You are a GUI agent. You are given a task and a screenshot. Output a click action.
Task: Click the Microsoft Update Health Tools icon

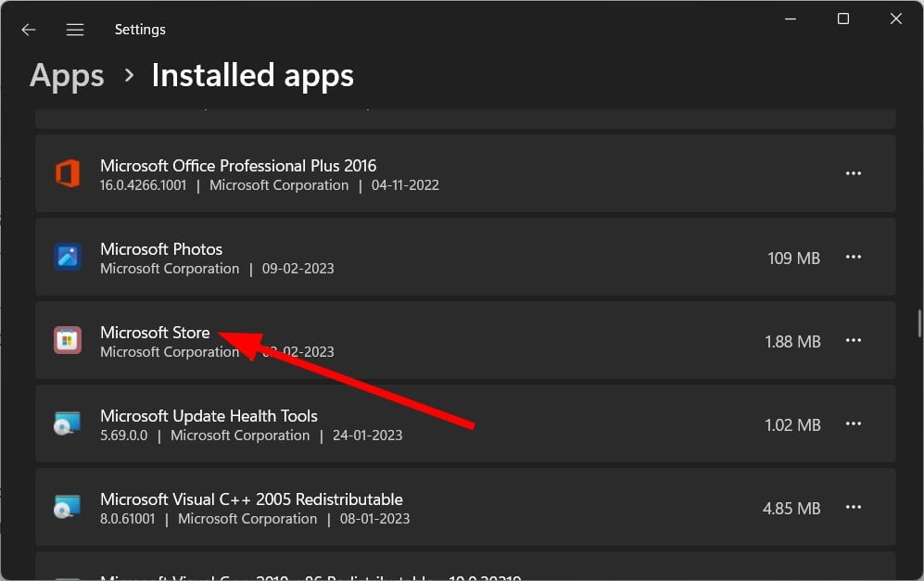point(67,424)
